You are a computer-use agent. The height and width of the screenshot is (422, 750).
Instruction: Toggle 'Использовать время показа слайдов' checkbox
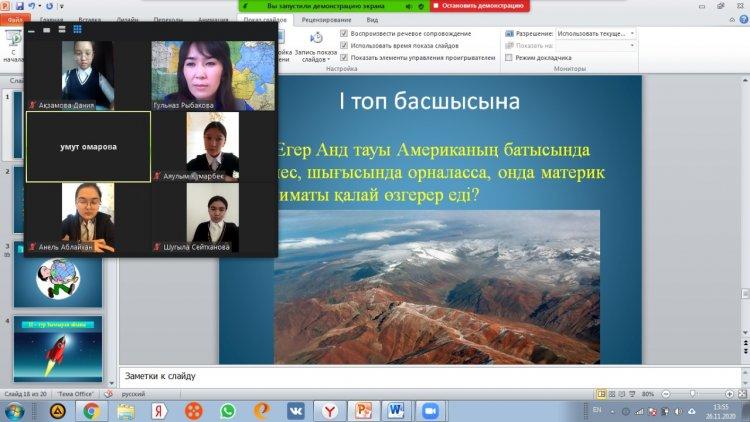[345, 45]
